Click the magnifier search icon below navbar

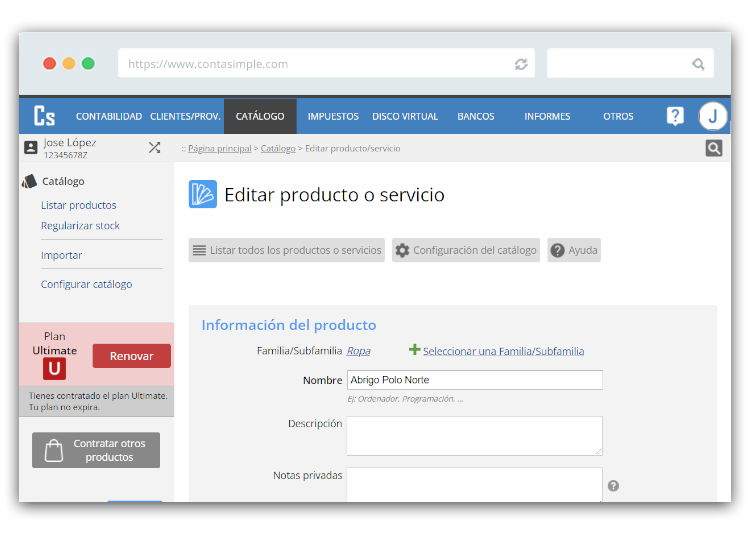coord(713,148)
